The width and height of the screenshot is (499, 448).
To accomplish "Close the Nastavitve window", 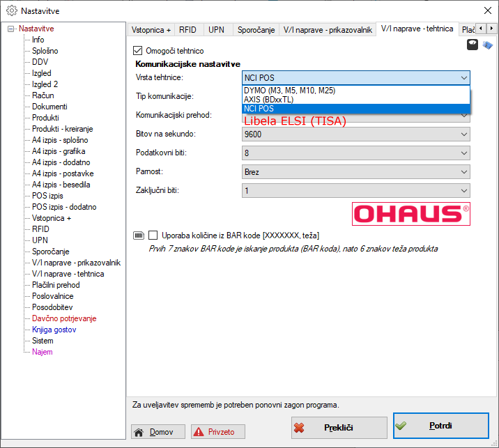I will tap(486, 11).
